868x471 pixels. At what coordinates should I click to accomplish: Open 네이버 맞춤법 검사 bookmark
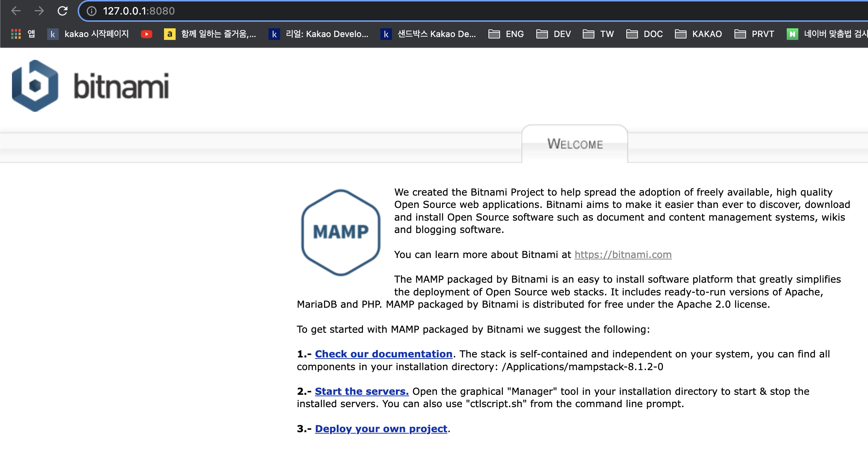[827, 34]
